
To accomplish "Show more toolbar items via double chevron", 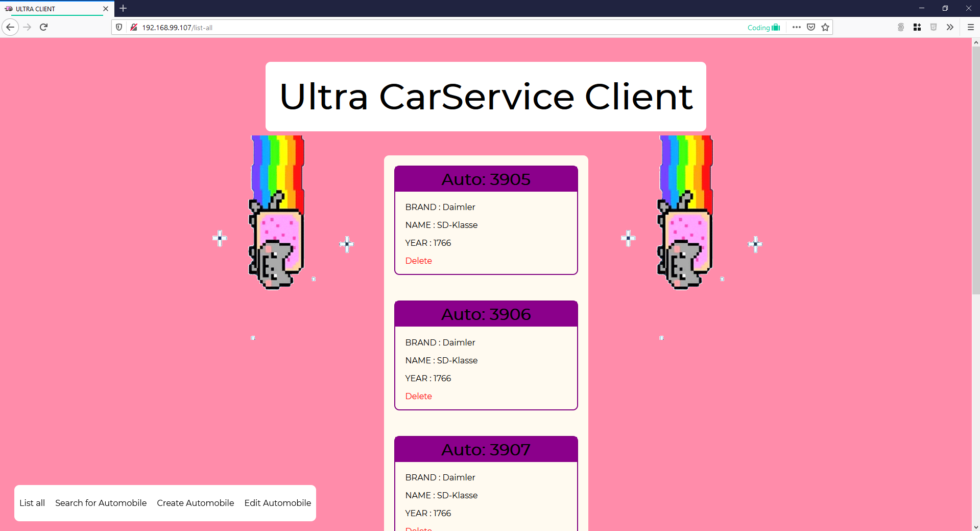I will (x=950, y=27).
